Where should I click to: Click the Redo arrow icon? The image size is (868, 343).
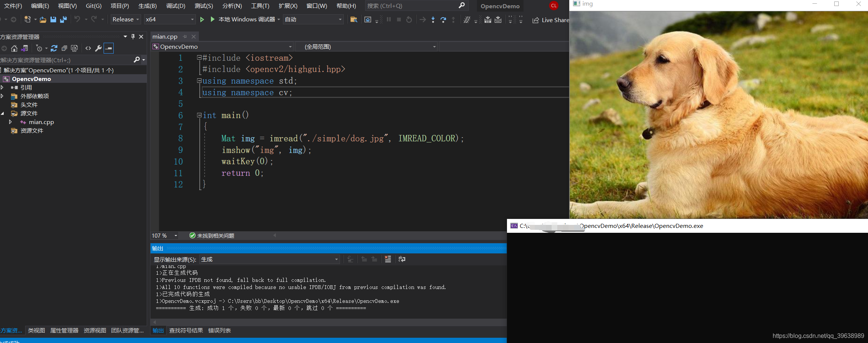pyautogui.click(x=94, y=19)
